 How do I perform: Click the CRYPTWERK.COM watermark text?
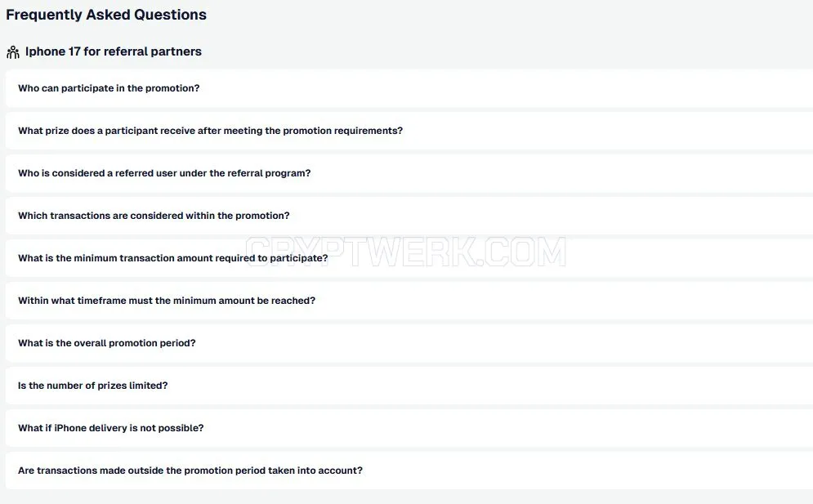coord(405,252)
